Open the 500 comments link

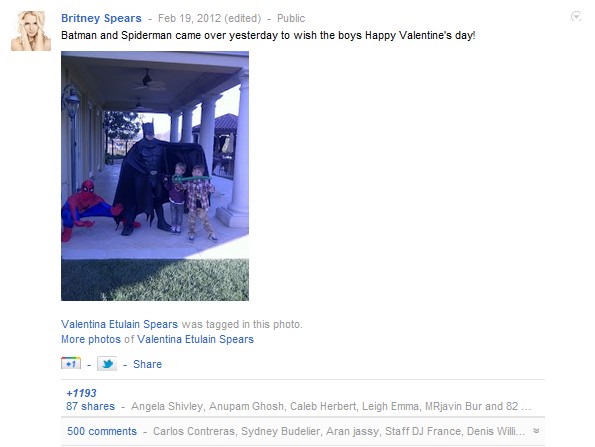click(102, 431)
